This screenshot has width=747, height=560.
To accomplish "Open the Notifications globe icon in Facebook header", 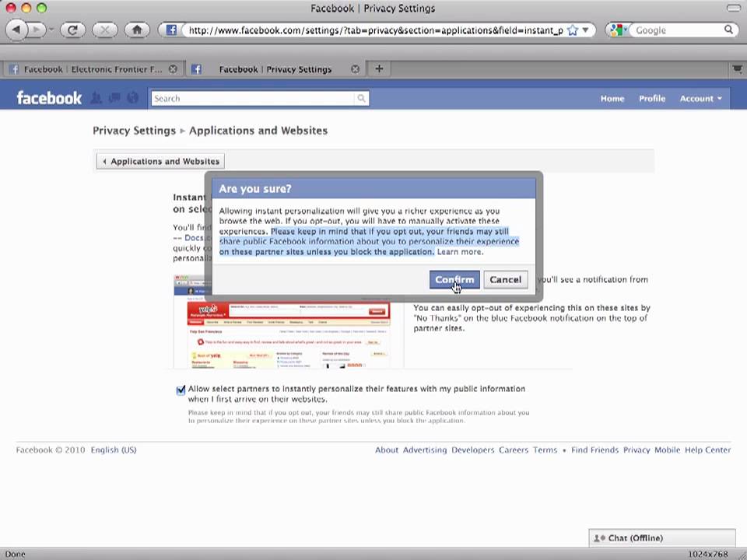I will (133, 98).
